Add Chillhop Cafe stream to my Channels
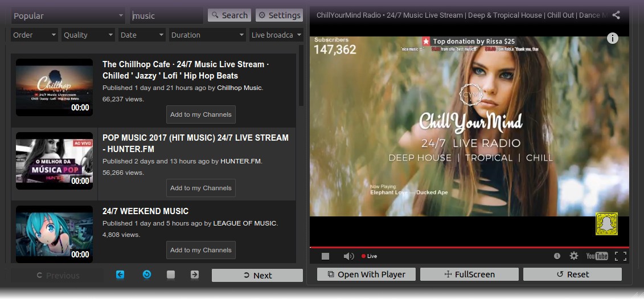This screenshot has width=644, height=299. pyautogui.click(x=201, y=114)
